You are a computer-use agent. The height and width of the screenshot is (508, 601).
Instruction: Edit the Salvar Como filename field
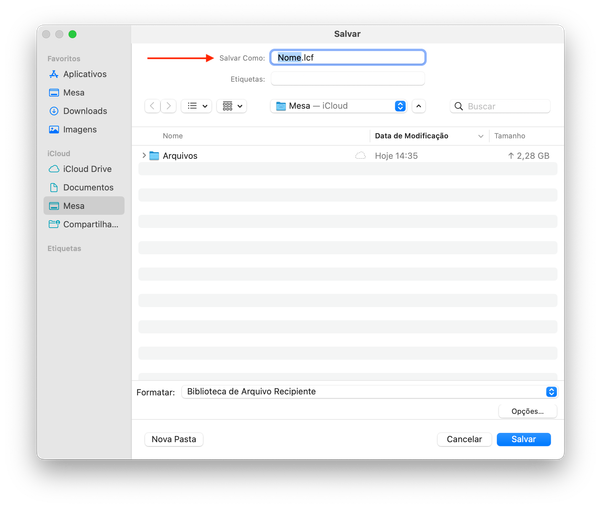(x=348, y=58)
